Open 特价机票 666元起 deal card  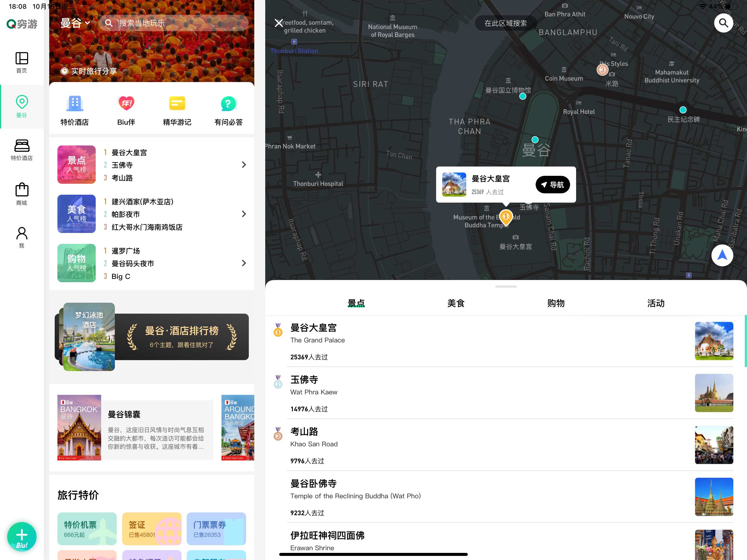click(87, 529)
